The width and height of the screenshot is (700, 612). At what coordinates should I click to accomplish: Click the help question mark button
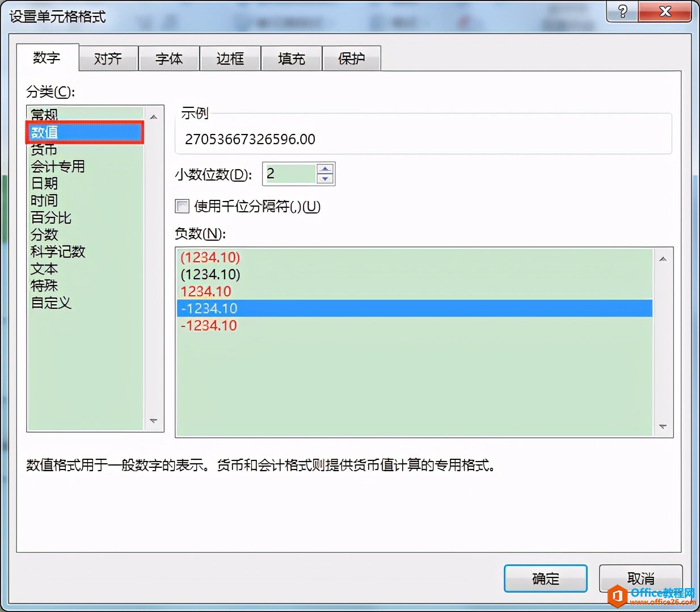click(622, 11)
